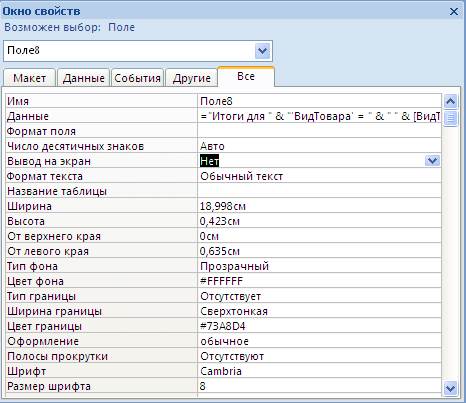Click the scrollbar up arrow button

(450, 101)
